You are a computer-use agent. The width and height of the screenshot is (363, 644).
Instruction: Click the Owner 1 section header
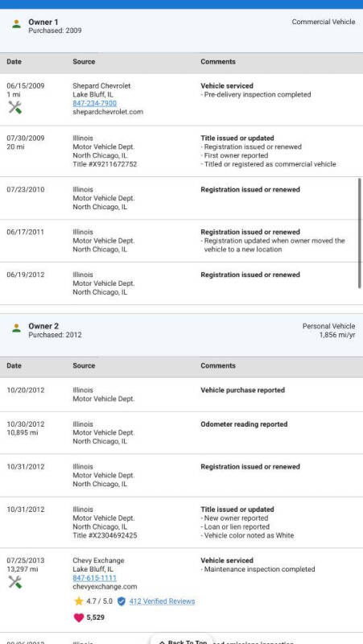[182, 31]
